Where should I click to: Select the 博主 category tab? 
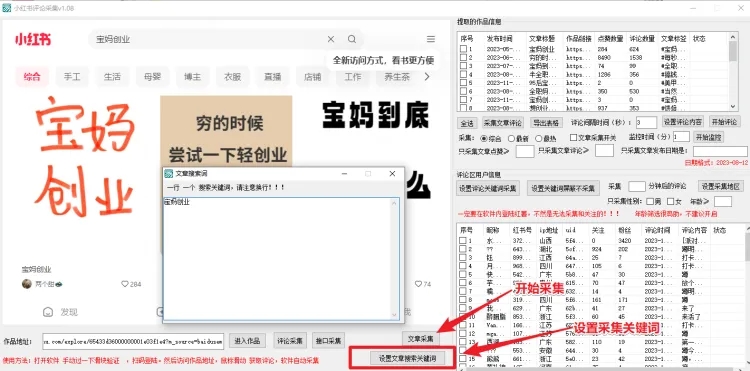click(192, 76)
